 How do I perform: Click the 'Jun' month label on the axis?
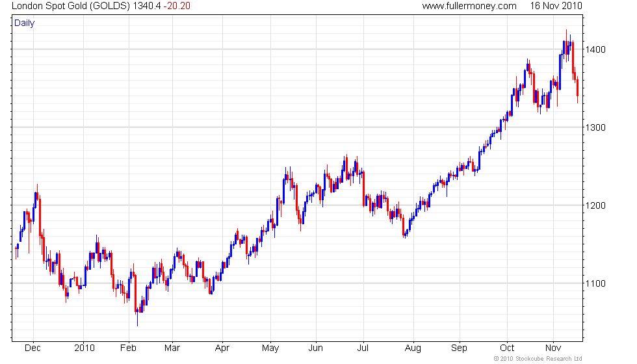tap(316, 348)
